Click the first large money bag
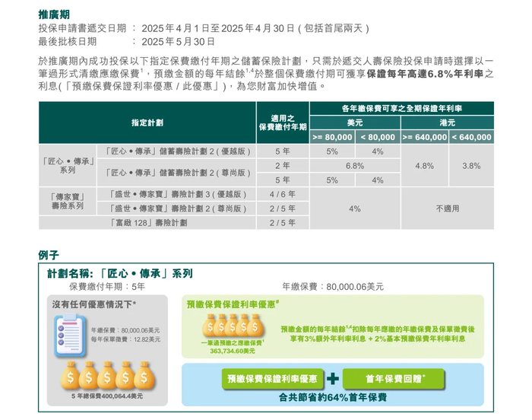 (x=70, y=375)
